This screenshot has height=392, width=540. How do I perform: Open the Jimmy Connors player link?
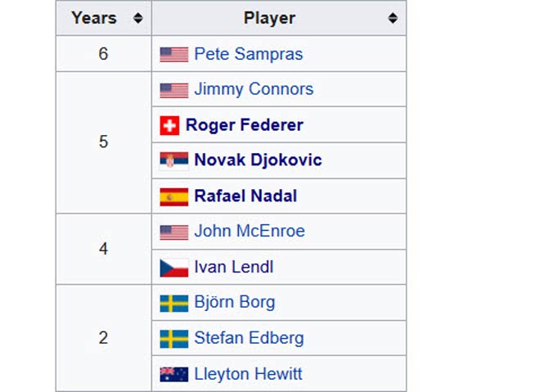254,89
